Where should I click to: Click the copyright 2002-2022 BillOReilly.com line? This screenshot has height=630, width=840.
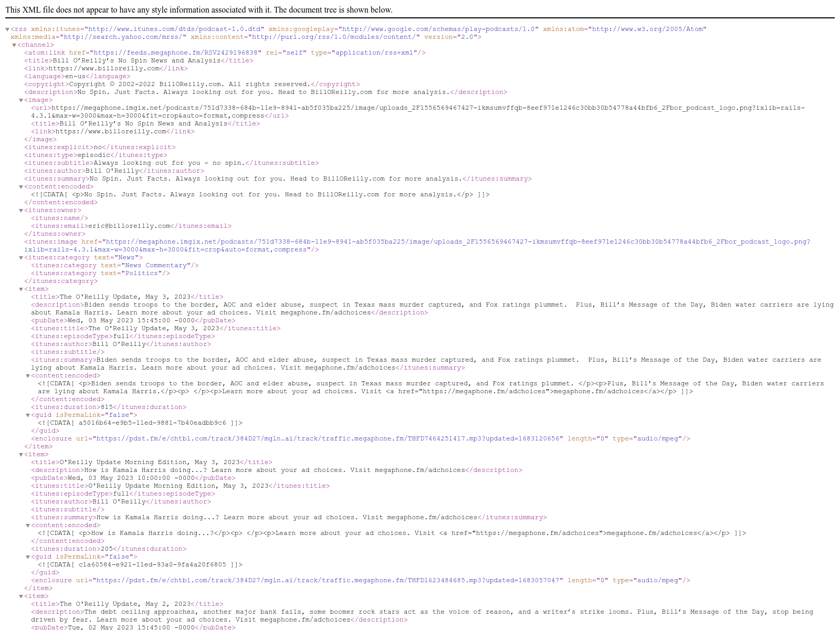tap(192, 84)
